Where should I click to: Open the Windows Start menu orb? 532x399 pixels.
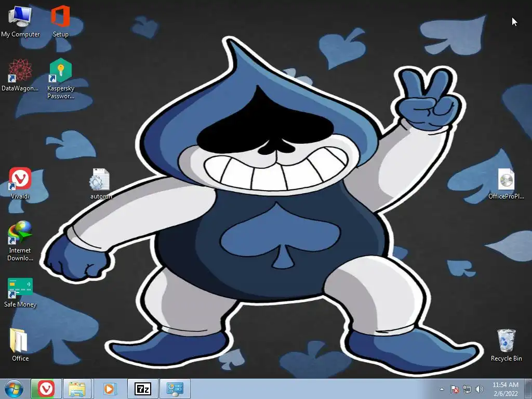click(14, 389)
